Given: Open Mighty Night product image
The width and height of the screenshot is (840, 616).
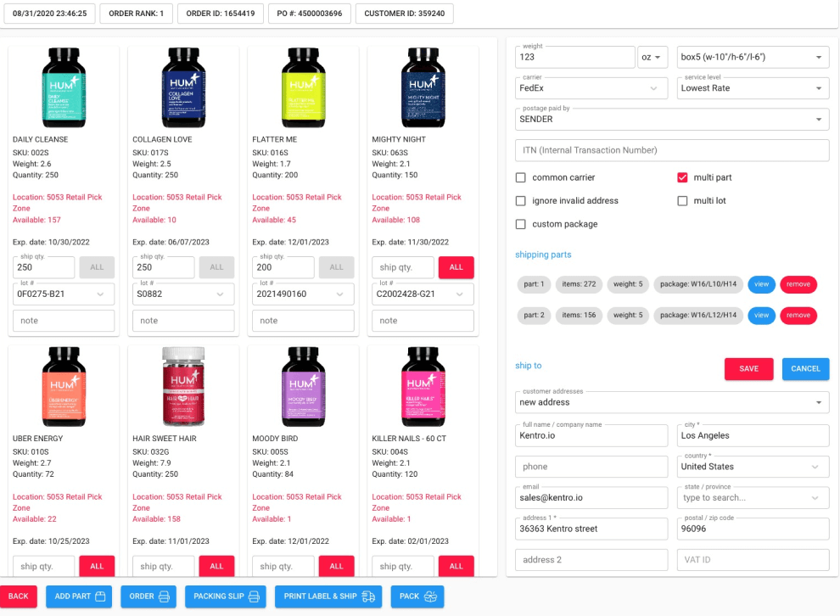Looking at the screenshot, I should pos(423,87).
